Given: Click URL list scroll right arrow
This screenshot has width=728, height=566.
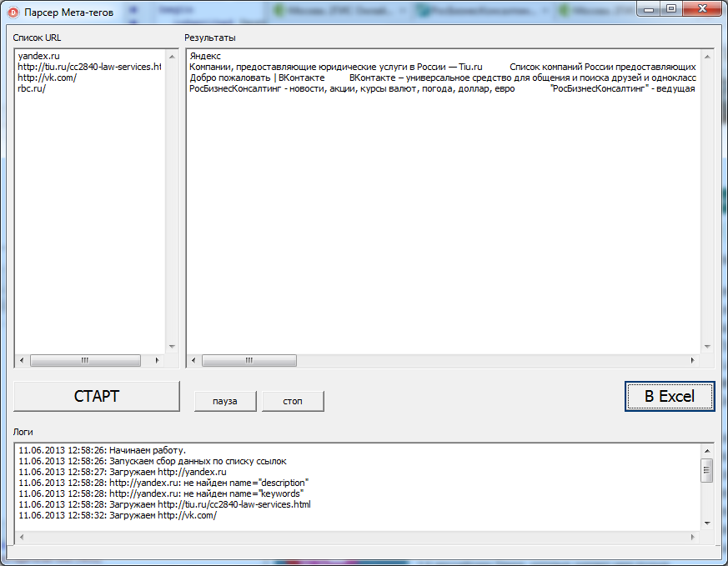Looking at the screenshot, I should (158, 360).
